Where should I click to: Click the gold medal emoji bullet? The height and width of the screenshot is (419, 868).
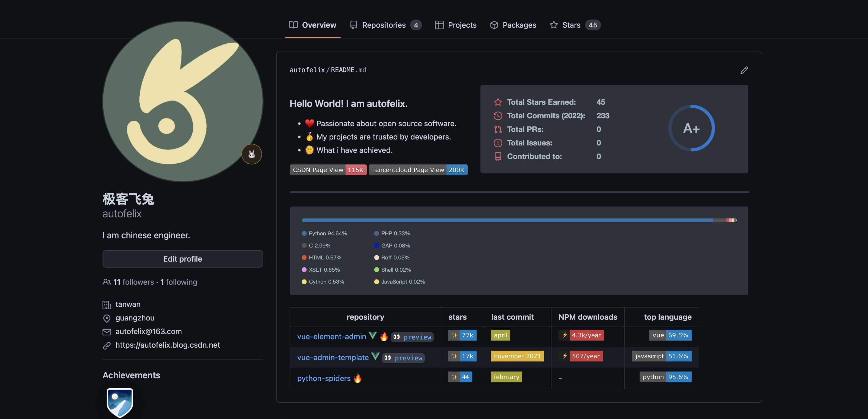pyautogui.click(x=309, y=137)
